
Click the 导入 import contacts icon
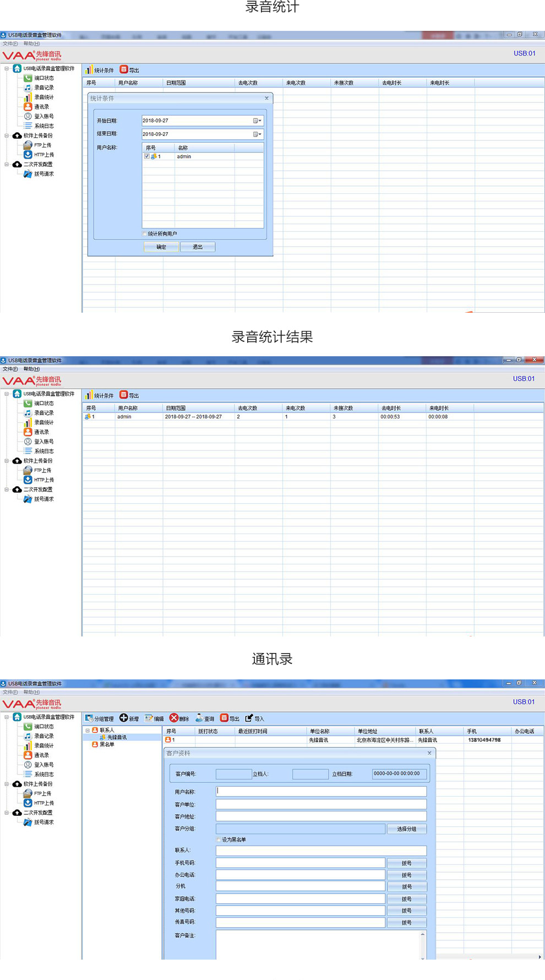(249, 718)
